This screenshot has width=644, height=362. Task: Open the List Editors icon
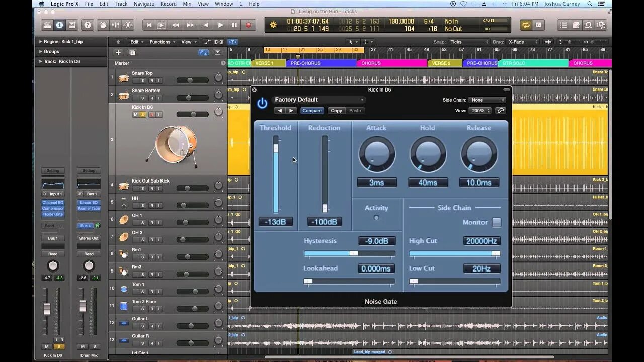click(x=564, y=25)
